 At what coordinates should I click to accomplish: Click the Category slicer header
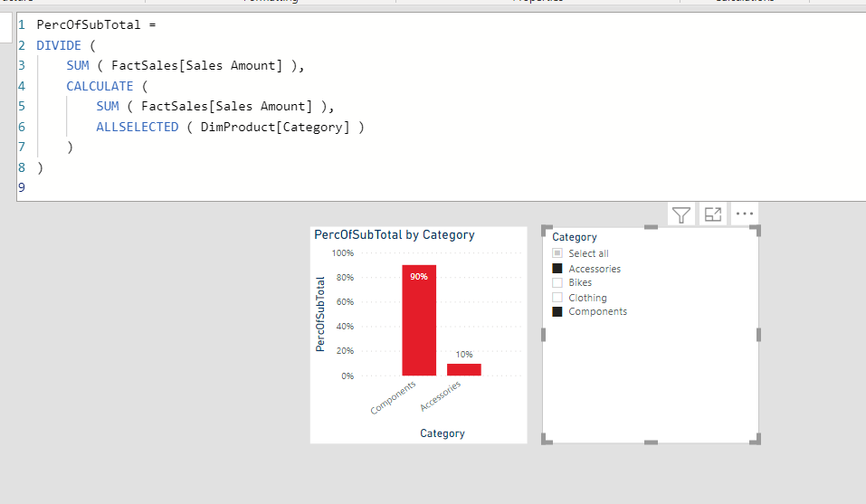(x=575, y=237)
